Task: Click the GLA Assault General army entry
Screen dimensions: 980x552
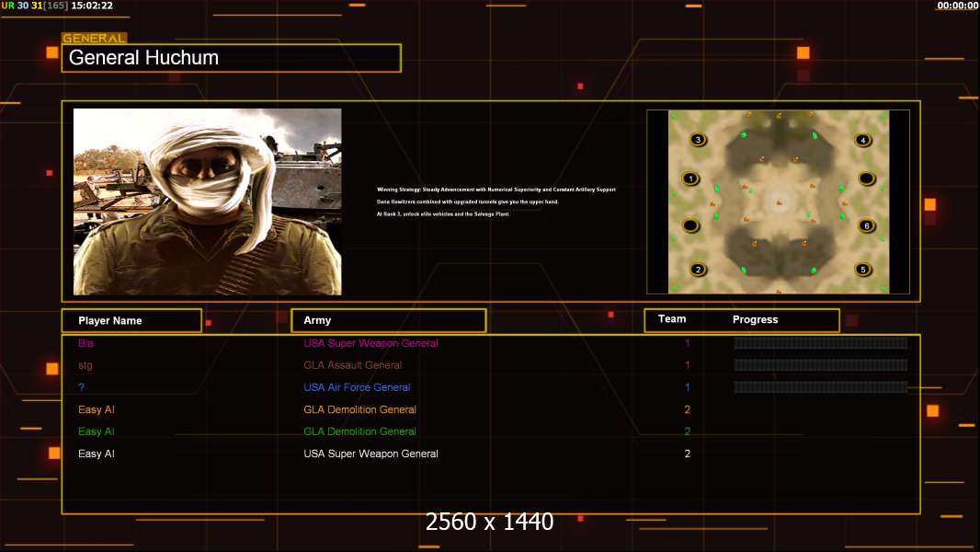Action: point(352,365)
